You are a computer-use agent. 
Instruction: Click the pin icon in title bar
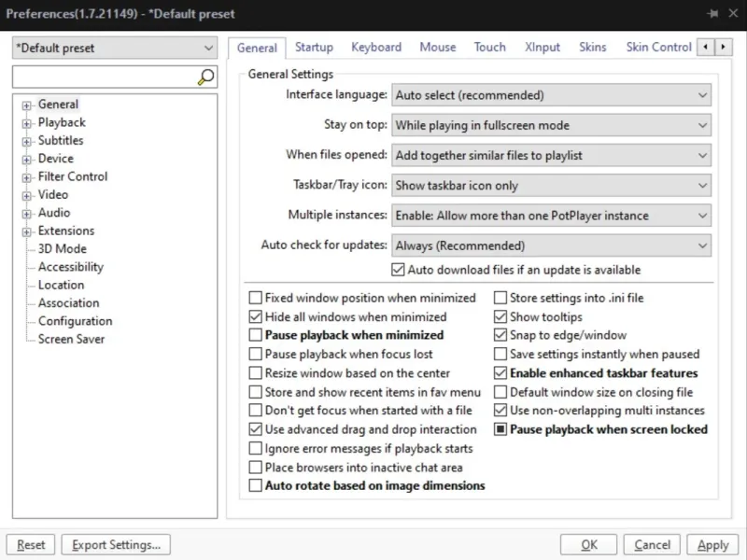coord(712,14)
